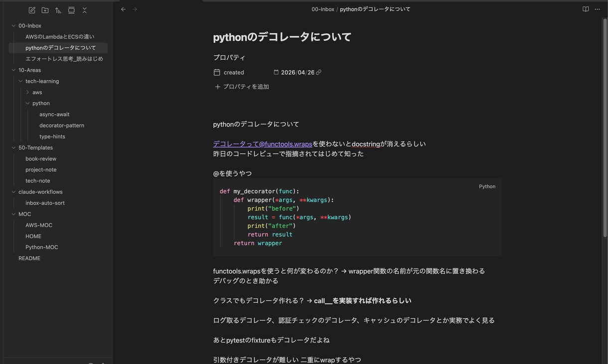
Task: Collapse all folders in file explorer
Action: (85, 10)
